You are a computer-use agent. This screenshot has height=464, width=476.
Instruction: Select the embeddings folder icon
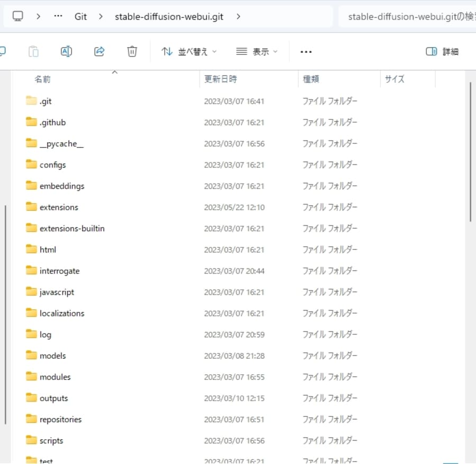[x=31, y=185]
